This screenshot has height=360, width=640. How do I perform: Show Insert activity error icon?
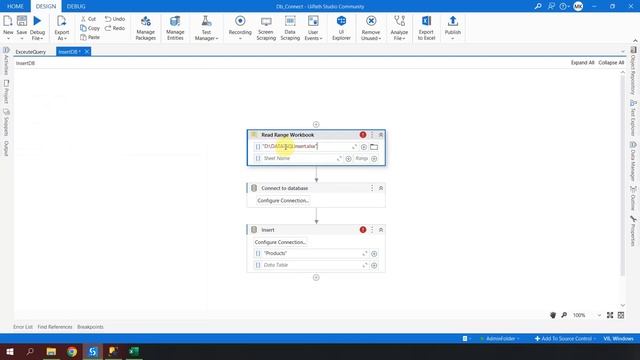[x=363, y=230]
